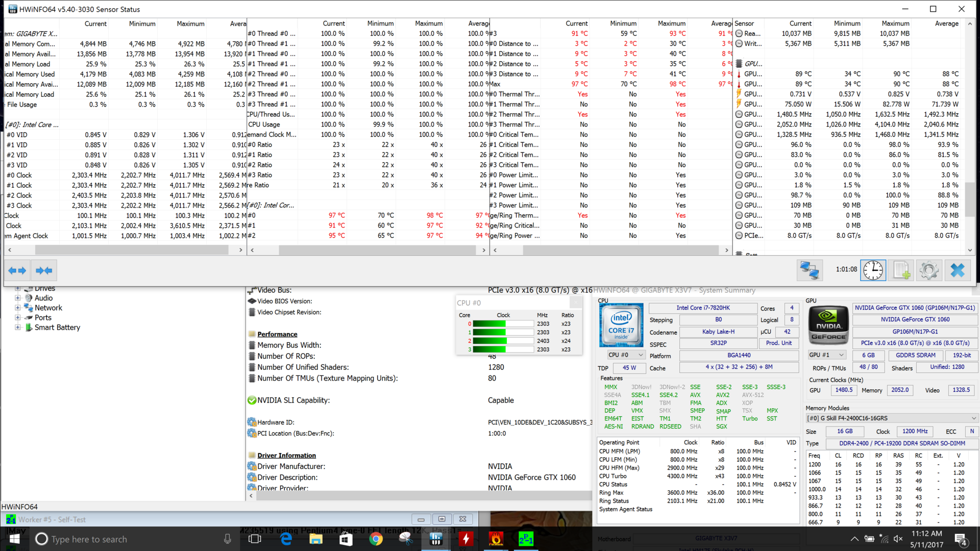
Task: Click first sensor pane horizontal scrollbar
Action: 131,250
